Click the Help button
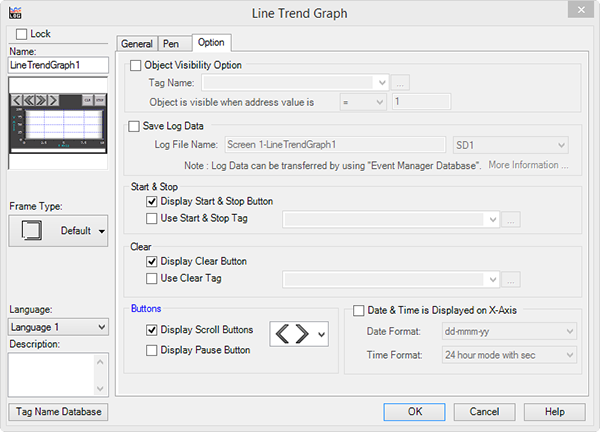 554,412
